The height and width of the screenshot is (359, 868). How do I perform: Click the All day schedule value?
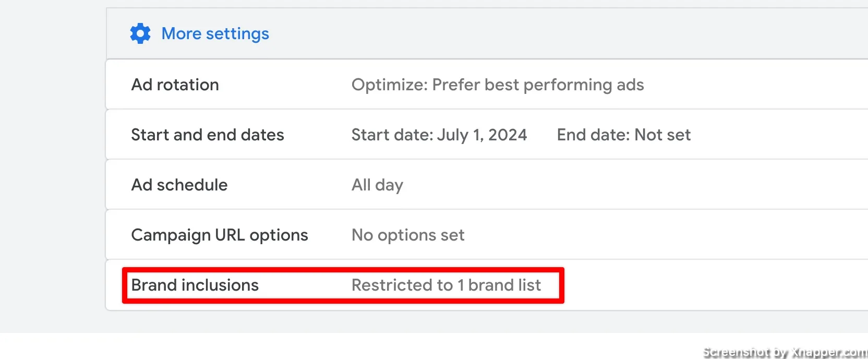point(377,185)
